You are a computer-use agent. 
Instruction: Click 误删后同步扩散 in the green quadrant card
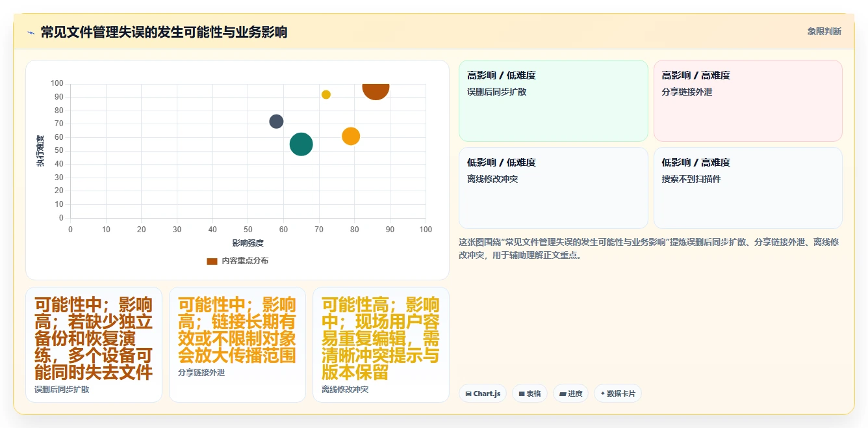[496, 92]
